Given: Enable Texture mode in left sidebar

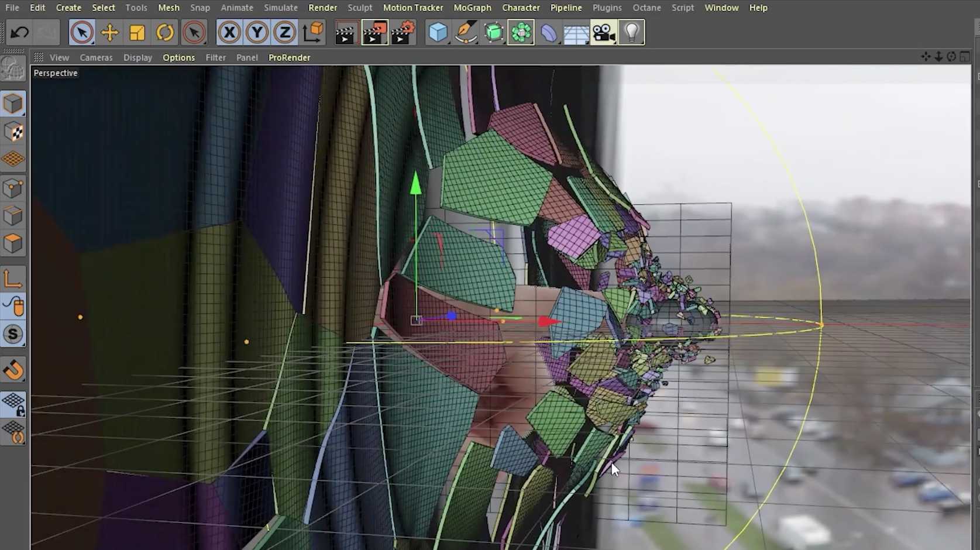Looking at the screenshot, I should tap(13, 132).
